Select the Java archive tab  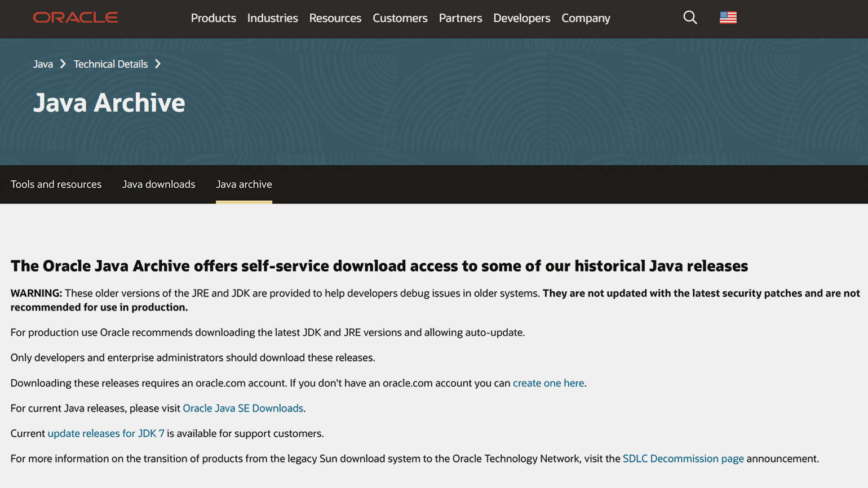coord(243,184)
